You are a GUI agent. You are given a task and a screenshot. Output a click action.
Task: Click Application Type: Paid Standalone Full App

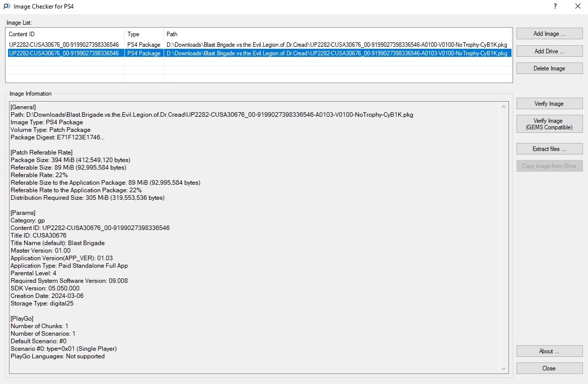pos(69,266)
